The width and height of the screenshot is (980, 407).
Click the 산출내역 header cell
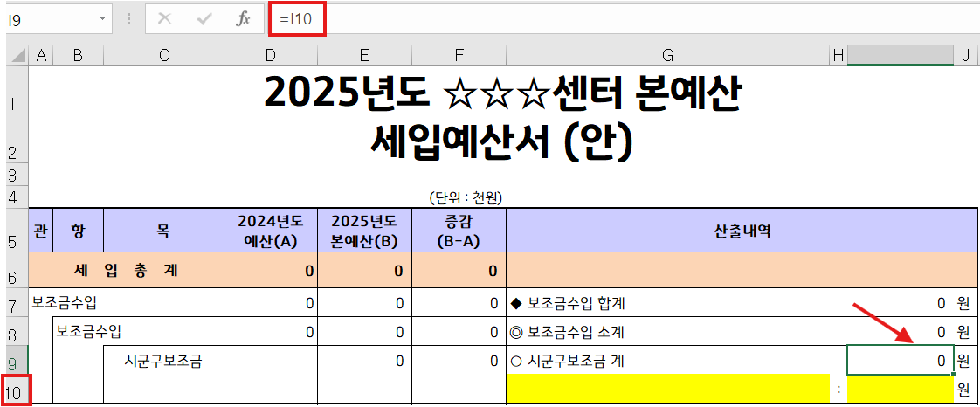tap(742, 231)
